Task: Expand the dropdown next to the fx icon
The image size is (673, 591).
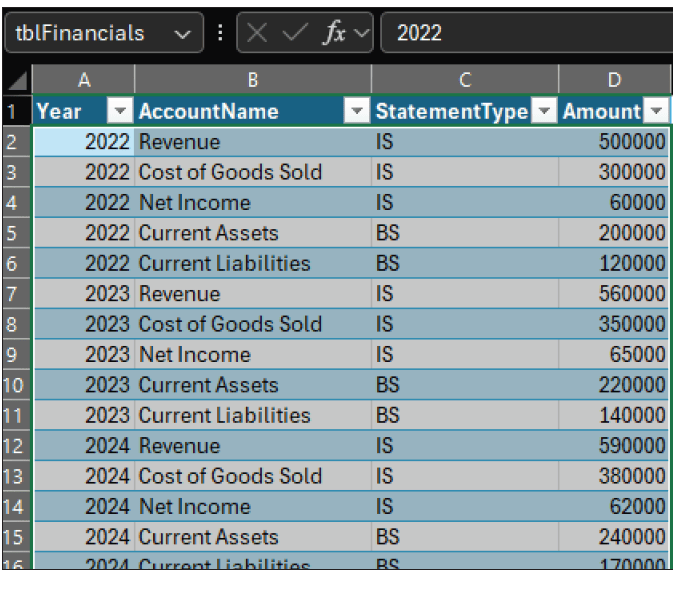Action: pyautogui.click(x=361, y=33)
